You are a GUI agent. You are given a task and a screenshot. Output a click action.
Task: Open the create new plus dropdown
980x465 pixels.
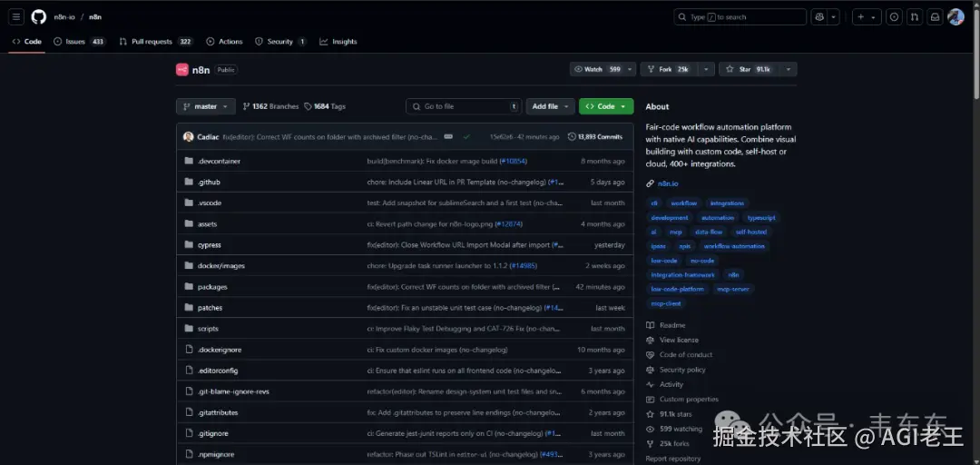[x=867, y=17]
